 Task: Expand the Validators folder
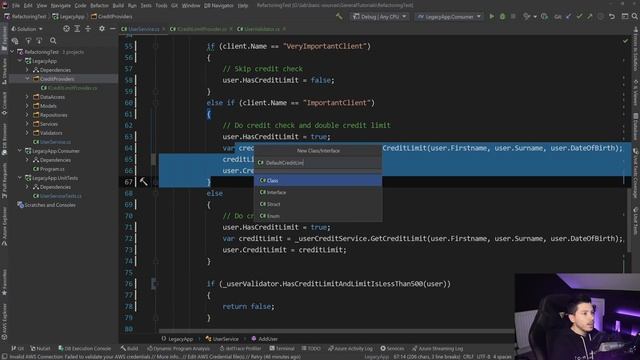(27, 133)
